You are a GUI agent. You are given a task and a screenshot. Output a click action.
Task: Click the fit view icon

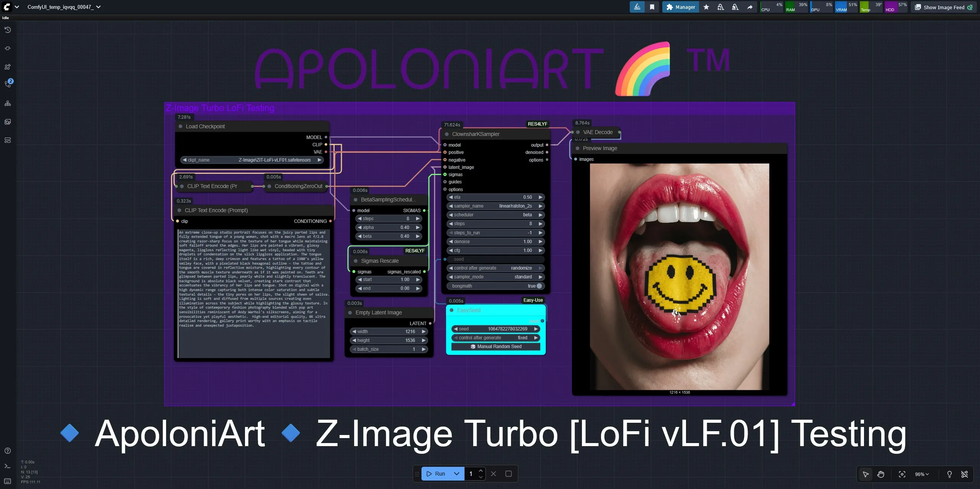point(902,474)
